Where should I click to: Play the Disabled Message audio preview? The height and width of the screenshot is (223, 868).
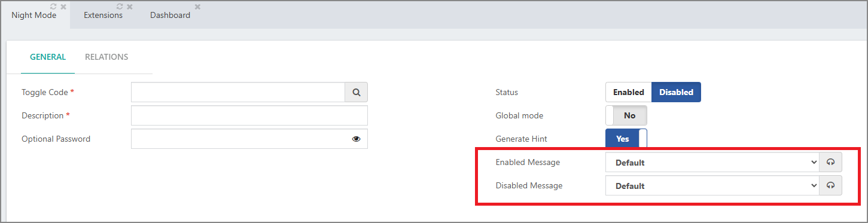[830, 185]
